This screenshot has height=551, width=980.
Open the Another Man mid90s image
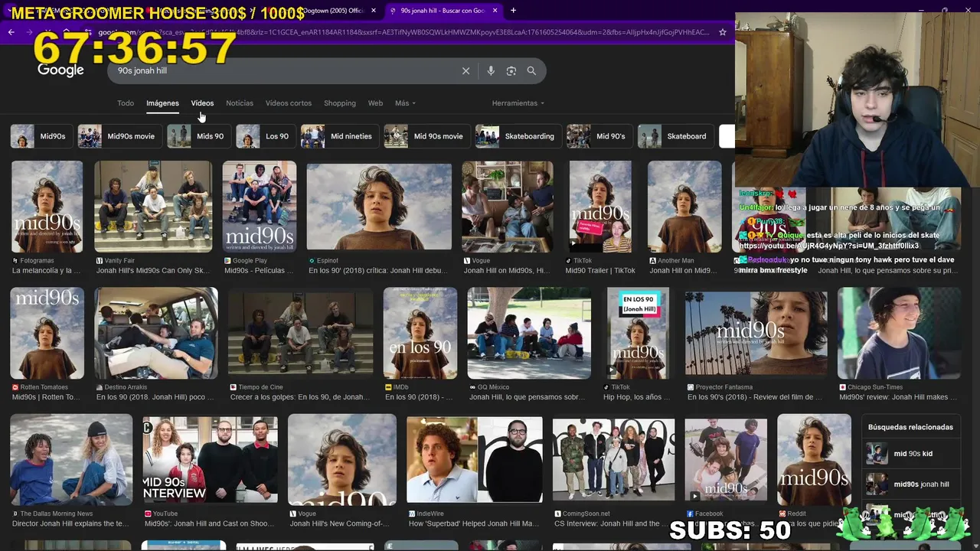684,207
